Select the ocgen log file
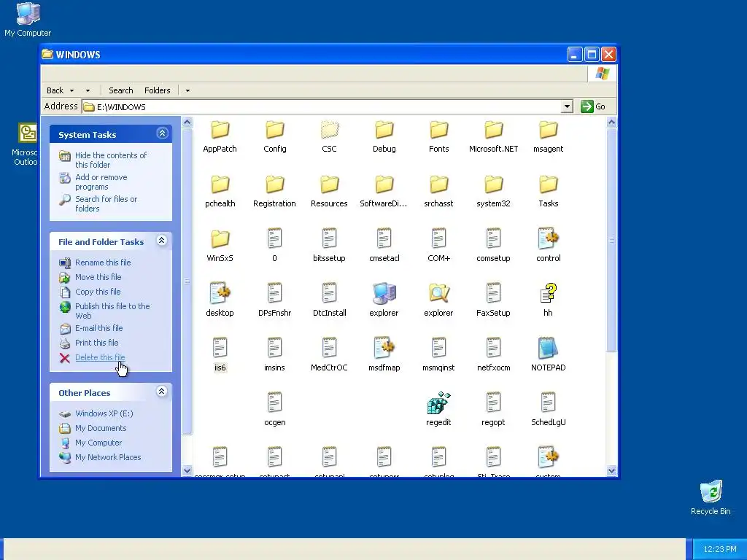This screenshot has width=747, height=560. pos(275,410)
